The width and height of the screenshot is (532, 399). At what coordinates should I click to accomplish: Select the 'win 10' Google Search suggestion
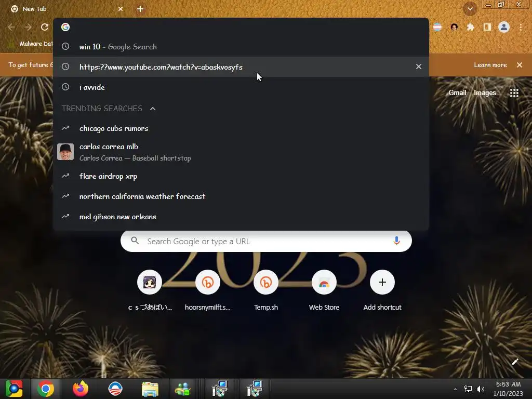pyautogui.click(x=241, y=47)
